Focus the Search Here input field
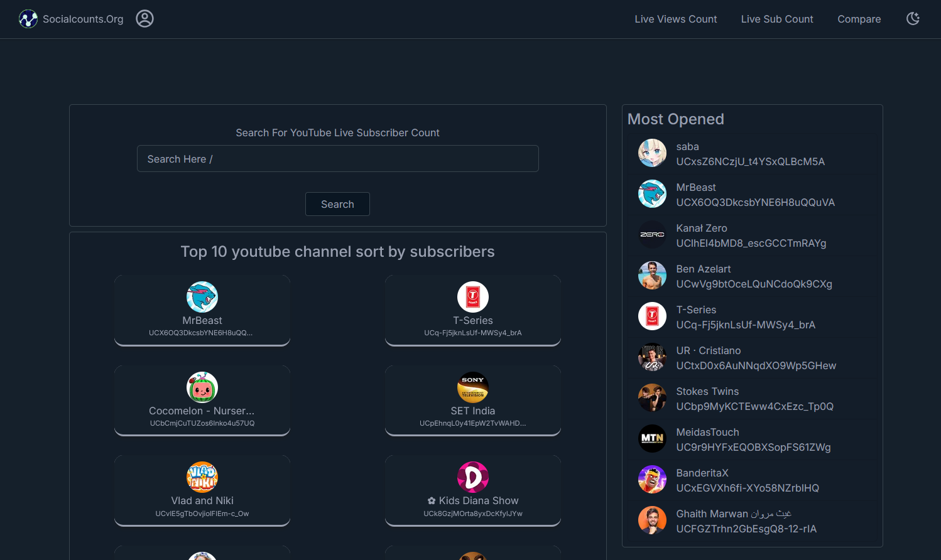 tap(338, 159)
